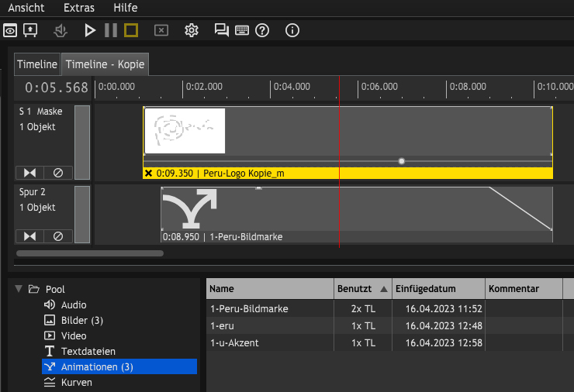Image resolution: width=574 pixels, height=392 pixels.
Task: Click the Spur 2 track level bar
Action: coord(82,215)
